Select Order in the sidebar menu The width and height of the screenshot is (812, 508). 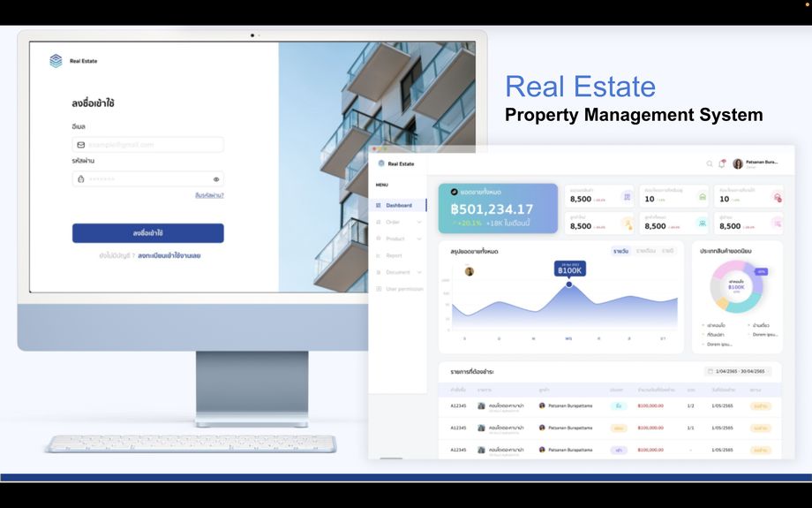click(398, 222)
